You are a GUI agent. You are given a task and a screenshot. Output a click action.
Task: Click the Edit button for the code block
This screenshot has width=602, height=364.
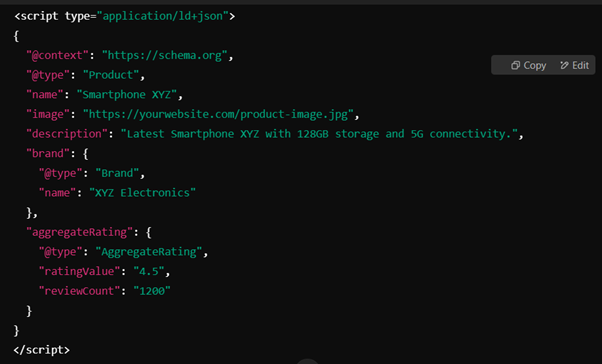tap(574, 65)
